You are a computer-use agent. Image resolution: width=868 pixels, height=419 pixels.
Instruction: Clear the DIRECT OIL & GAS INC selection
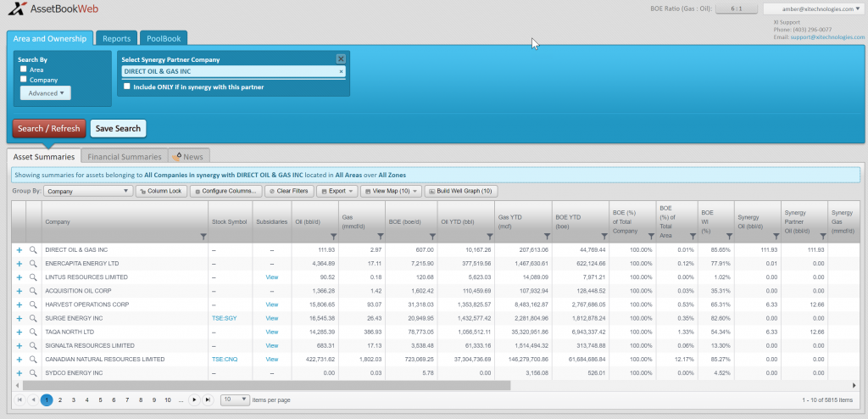click(x=341, y=71)
